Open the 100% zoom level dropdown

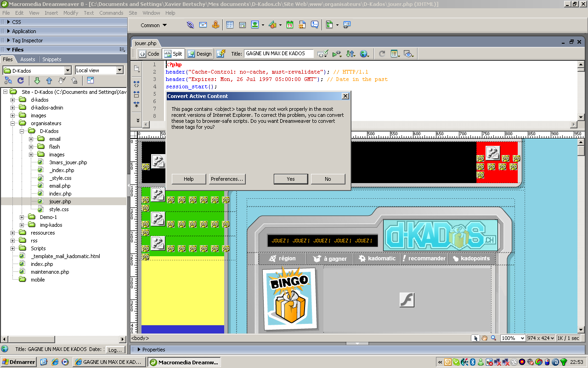[x=512, y=338]
